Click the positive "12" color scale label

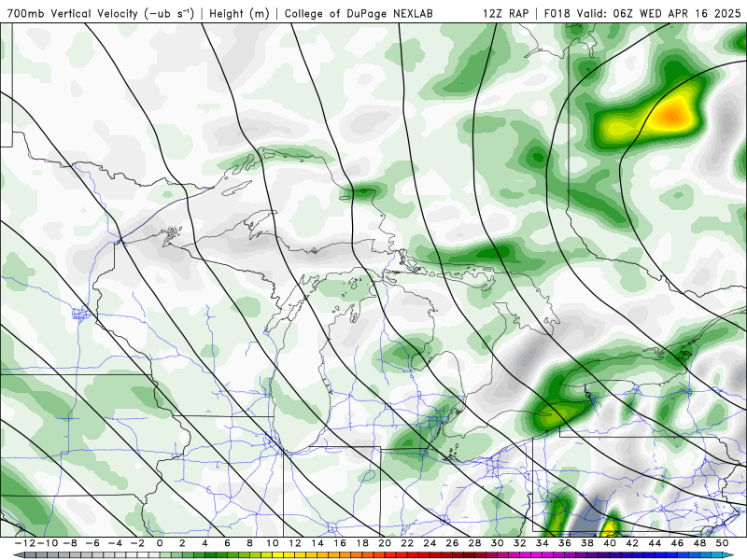tap(294, 543)
